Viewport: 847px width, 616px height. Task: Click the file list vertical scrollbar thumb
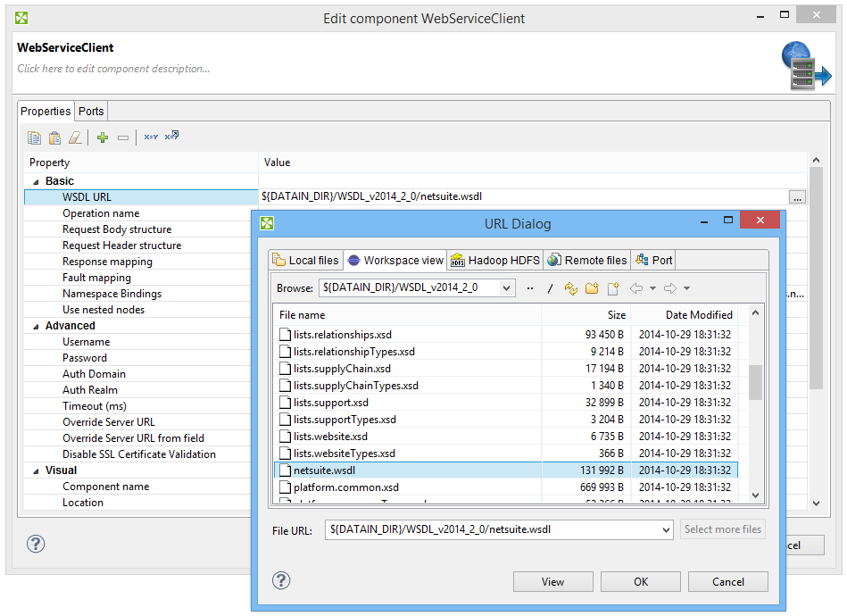pyautogui.click(x=755, y=383)
